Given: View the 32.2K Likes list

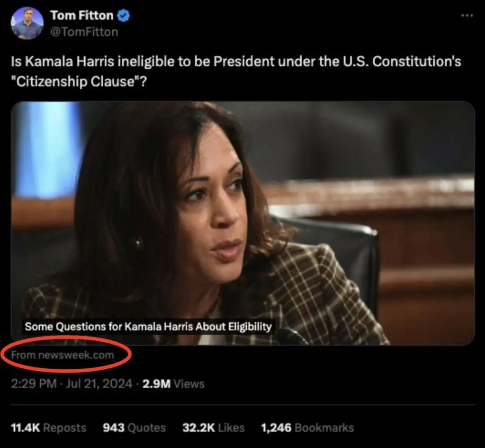Looking at the screenshot, I should (x=213, y=428).
